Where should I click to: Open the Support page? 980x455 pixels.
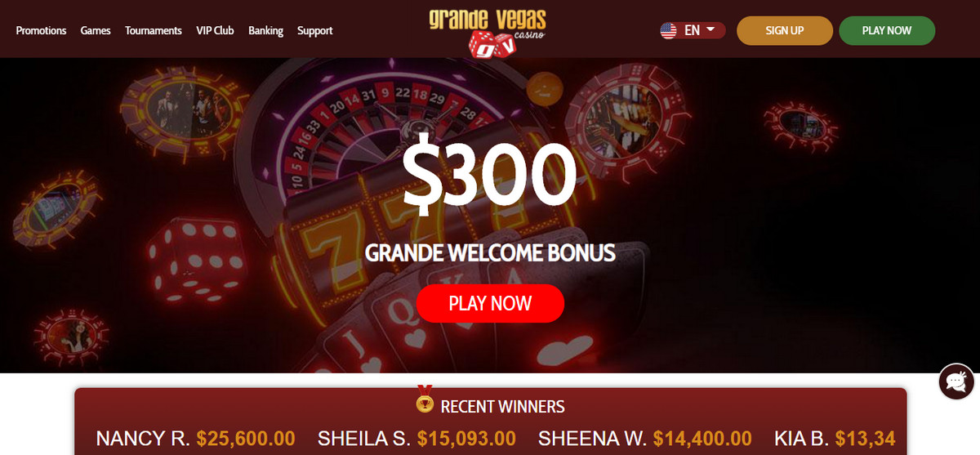[x=314, y=30]
